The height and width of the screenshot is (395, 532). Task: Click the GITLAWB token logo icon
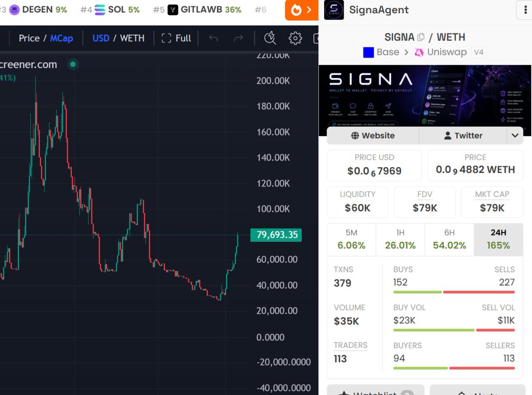pyautogui.click(x=173, y=9)
